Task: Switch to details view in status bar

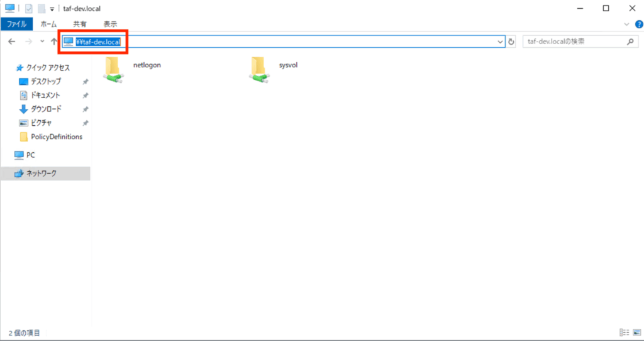Action: [623, 332]
